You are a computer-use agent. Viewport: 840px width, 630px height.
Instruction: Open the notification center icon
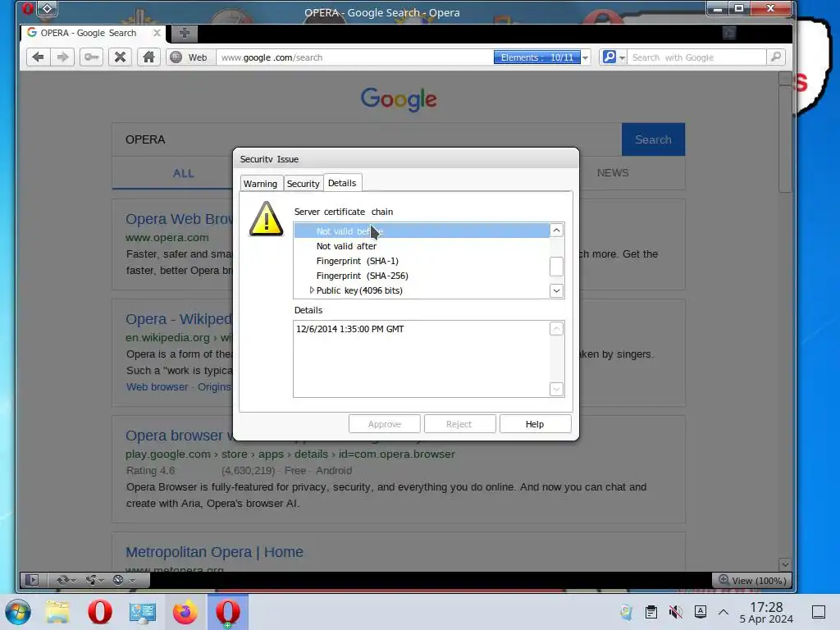click(819, 612)
